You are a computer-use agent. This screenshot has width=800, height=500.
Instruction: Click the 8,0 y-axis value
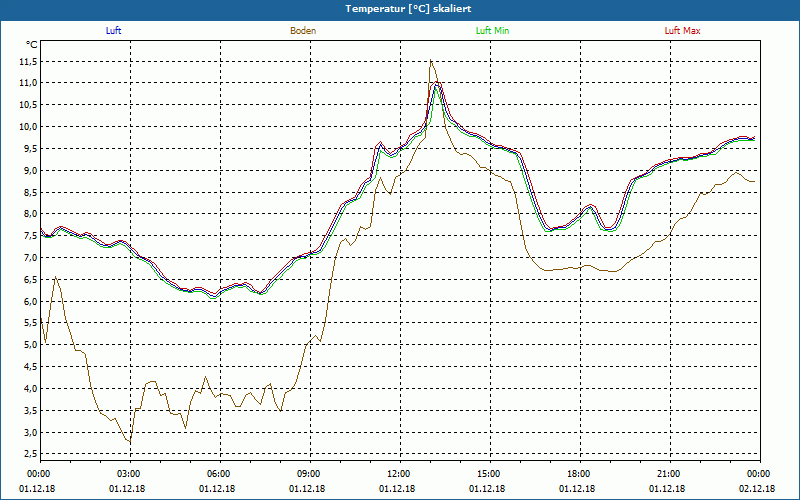(30, 214)
